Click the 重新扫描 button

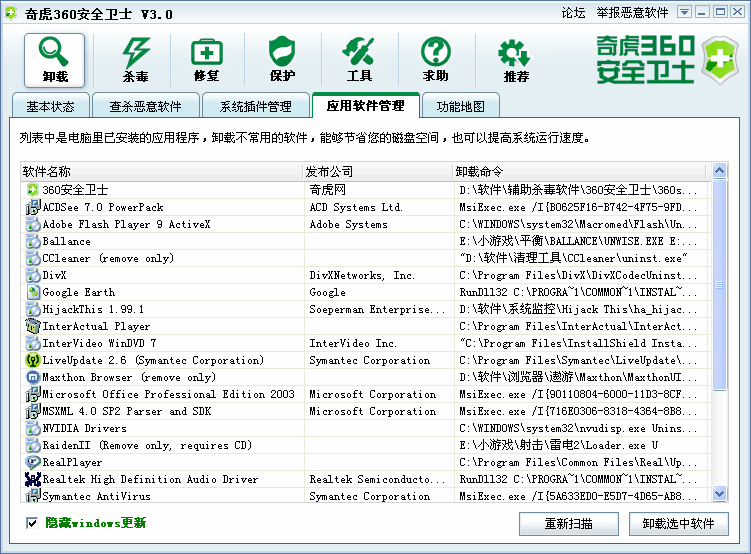click(569, 524)
